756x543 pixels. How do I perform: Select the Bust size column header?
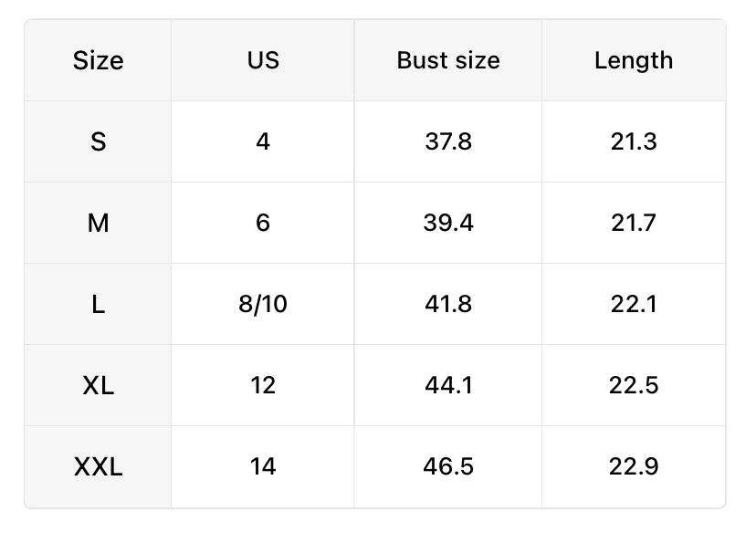point(448,60)
